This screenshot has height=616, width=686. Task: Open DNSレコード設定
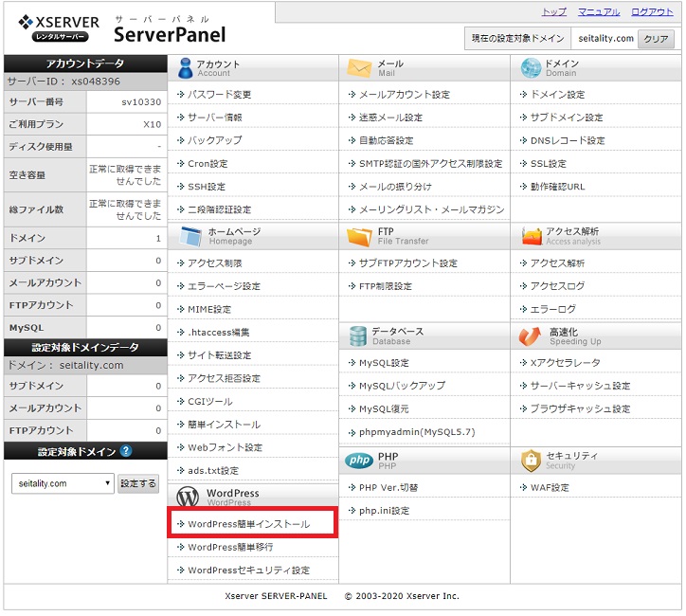568,140
